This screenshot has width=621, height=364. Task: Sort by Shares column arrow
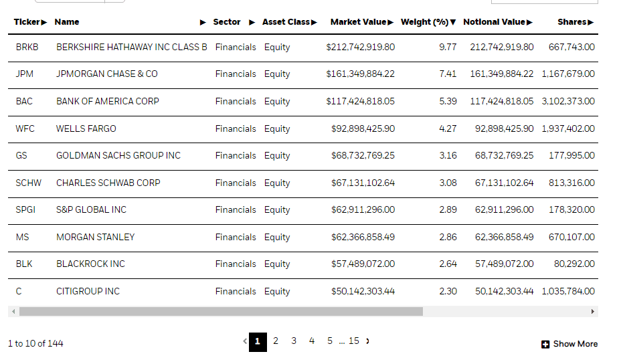(591, 22)
